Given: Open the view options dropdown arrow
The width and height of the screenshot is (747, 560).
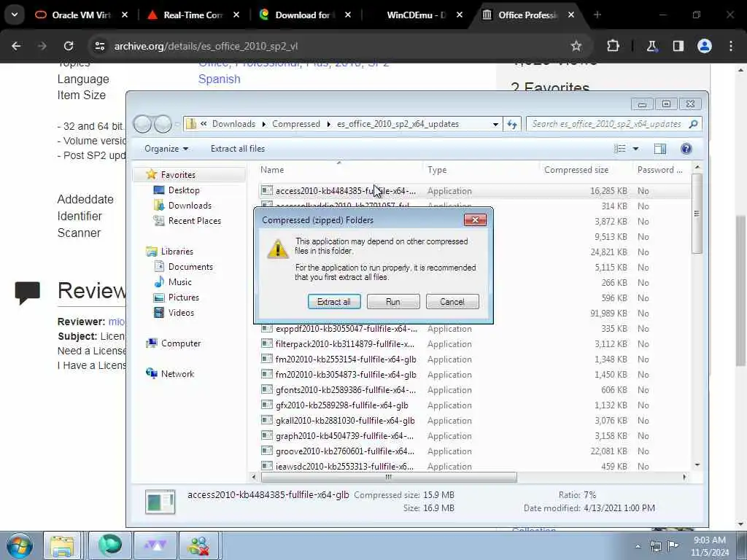Looking at the screenshot, I should pyautogui.click(x=635, y=149).
